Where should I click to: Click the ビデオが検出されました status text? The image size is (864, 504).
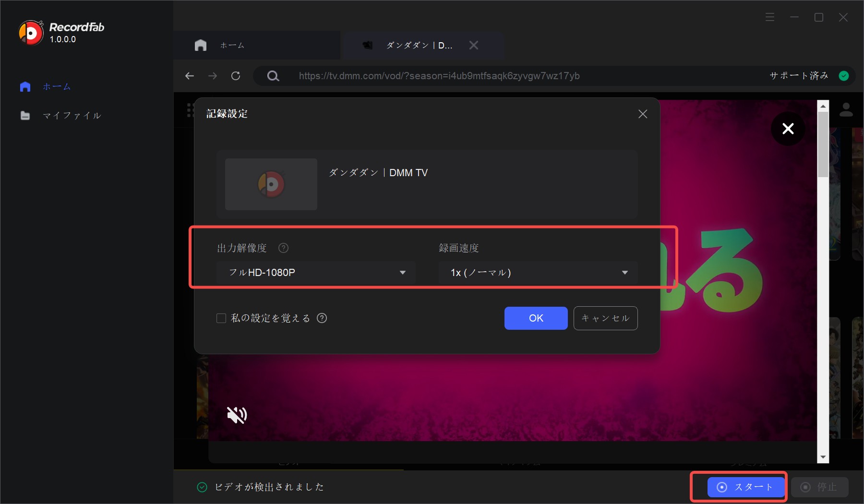(269, 487)
